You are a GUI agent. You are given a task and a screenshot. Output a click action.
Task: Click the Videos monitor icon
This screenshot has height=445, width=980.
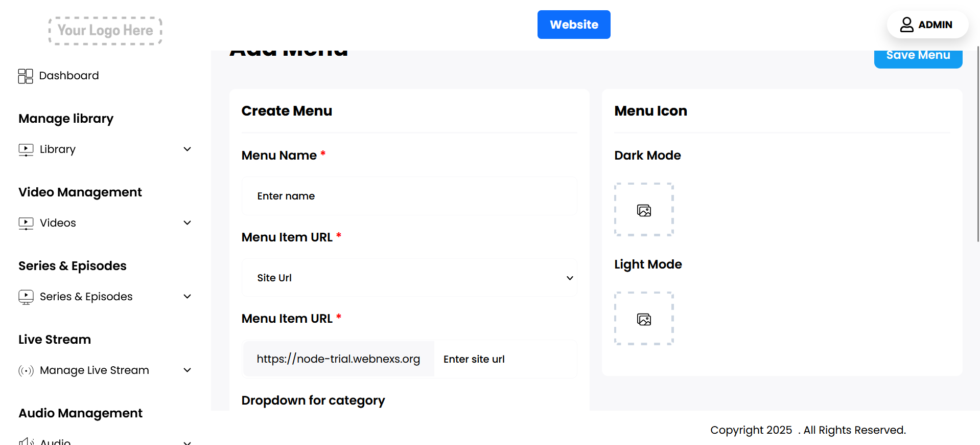[26, 223]
